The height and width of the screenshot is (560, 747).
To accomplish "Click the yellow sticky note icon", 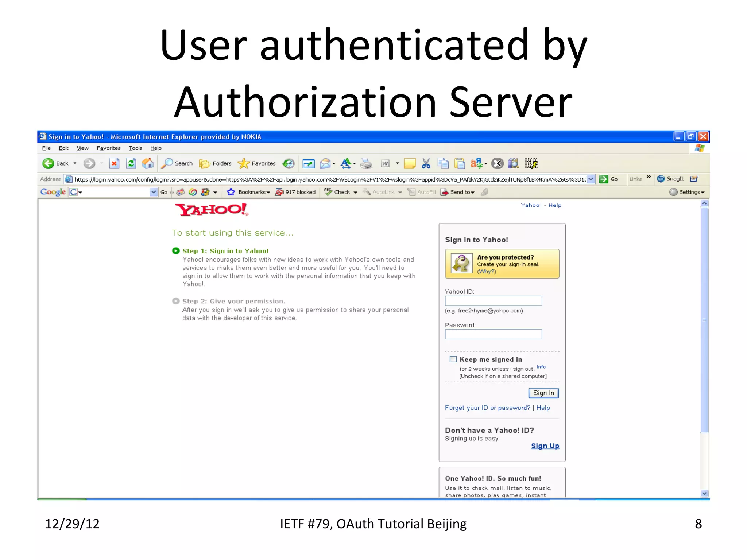I will 410,163.
